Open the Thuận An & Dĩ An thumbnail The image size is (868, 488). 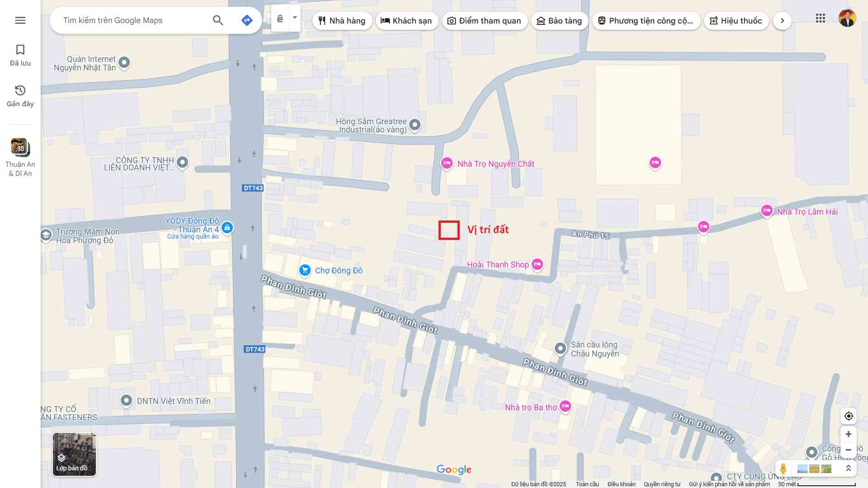point(20,148)
